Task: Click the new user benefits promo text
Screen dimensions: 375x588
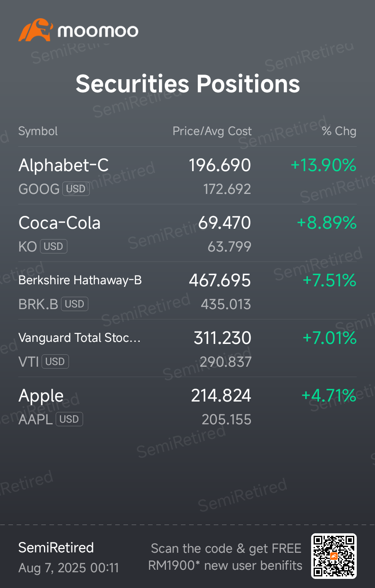Action: [225, 557]
